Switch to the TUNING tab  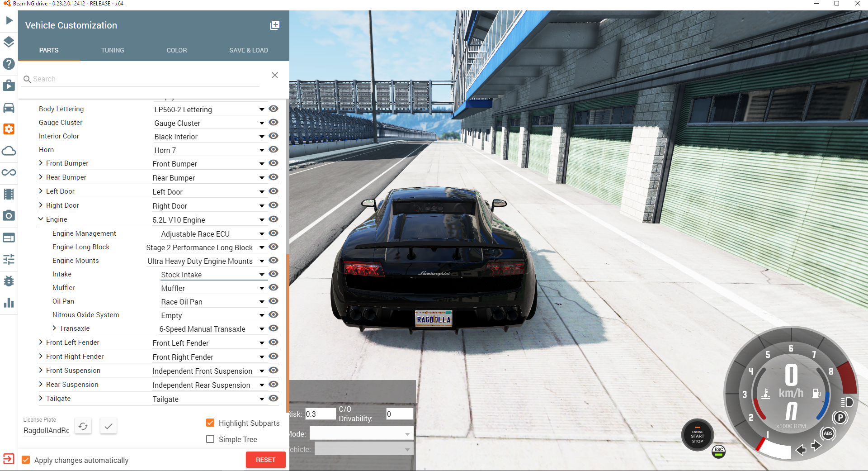tap(113, 50)
